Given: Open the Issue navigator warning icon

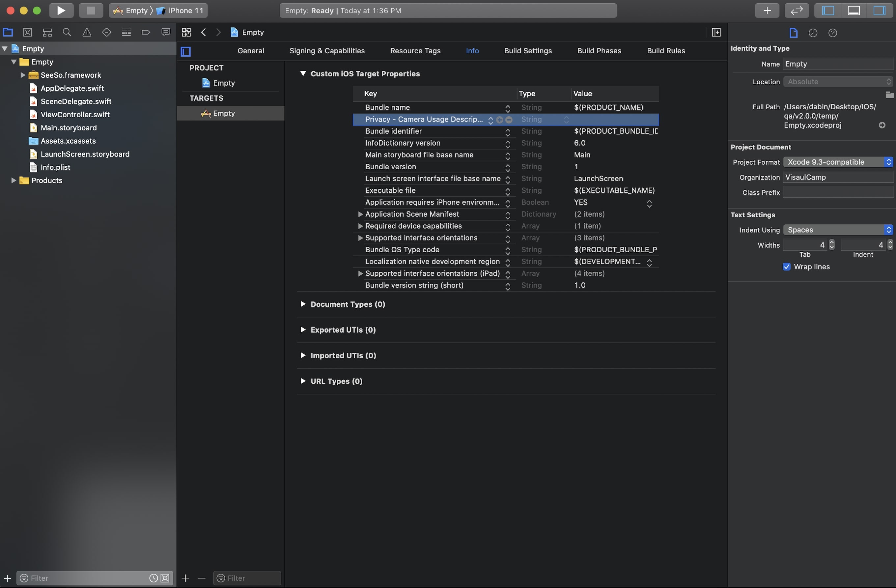Looking at the screenshot, I should click(87, 32).
